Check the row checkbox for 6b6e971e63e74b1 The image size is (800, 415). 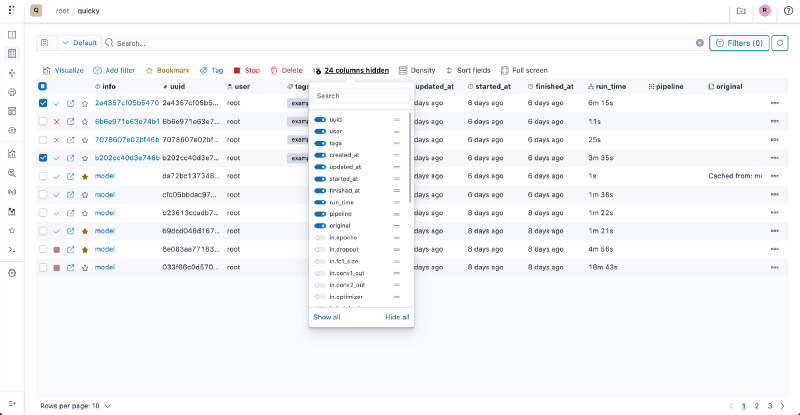click(x=43, y=121)
